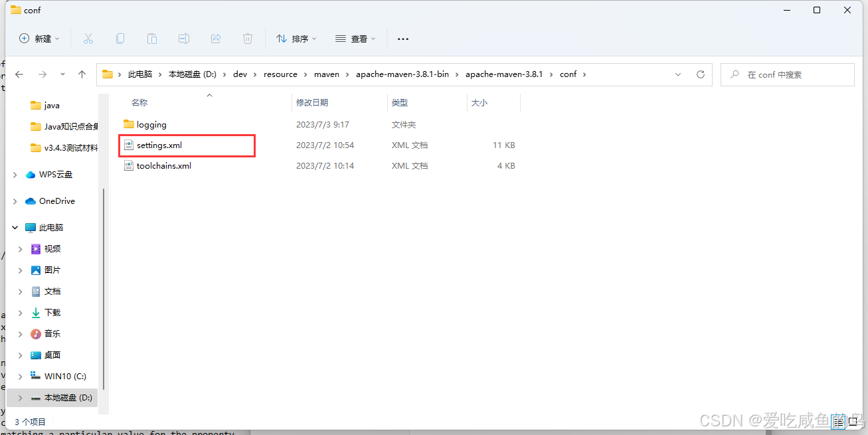The image size is (868, 435).
Task: Open the 排序 sort dropdown
Action: pos(296,39)
